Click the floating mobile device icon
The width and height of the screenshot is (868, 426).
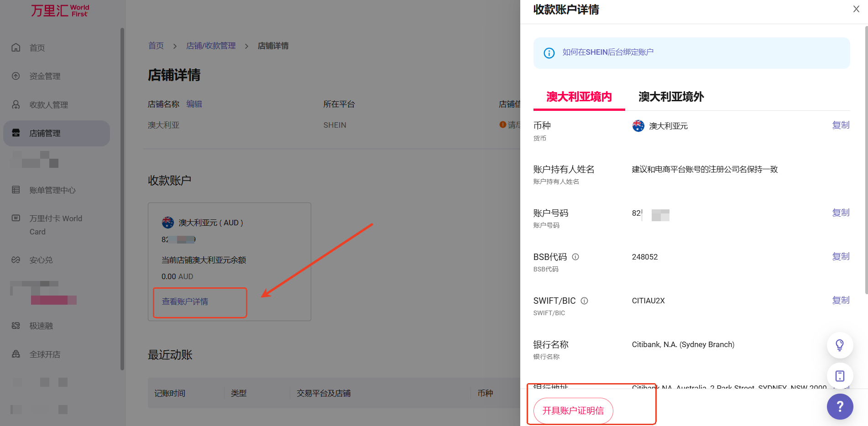pos(840,376)
